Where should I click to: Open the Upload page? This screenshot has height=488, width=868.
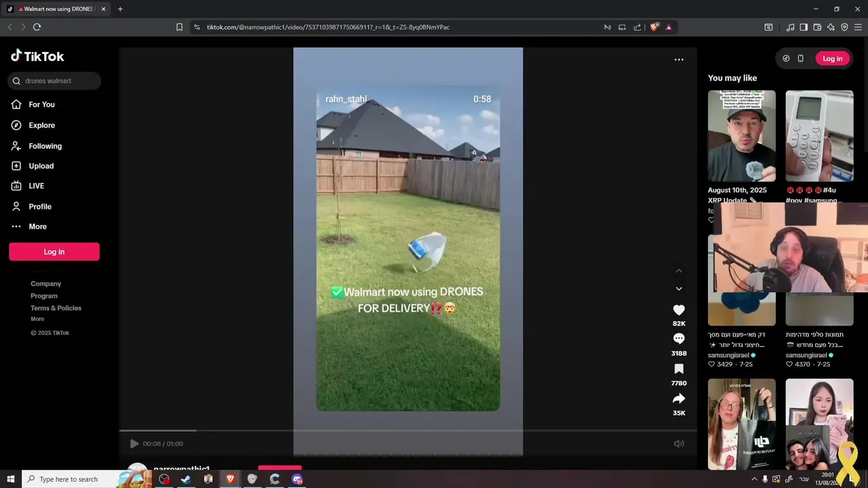[x=32, y=166]
